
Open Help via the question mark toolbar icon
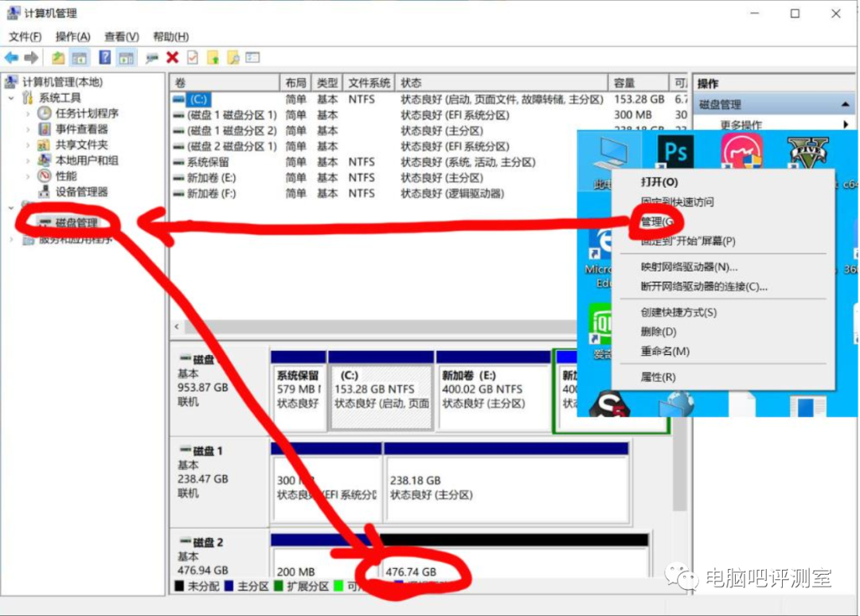coord(104,57)
